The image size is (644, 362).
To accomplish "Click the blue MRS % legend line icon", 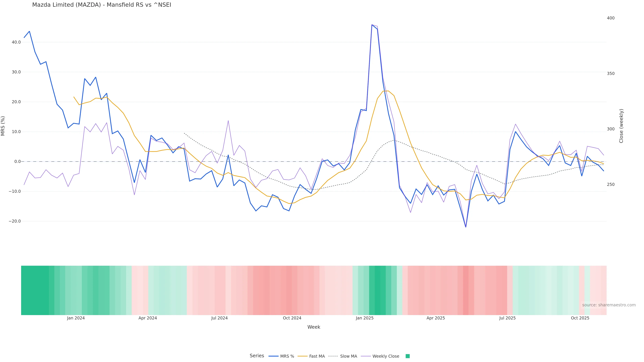I will pyautogui.click(x=274, y=356).
